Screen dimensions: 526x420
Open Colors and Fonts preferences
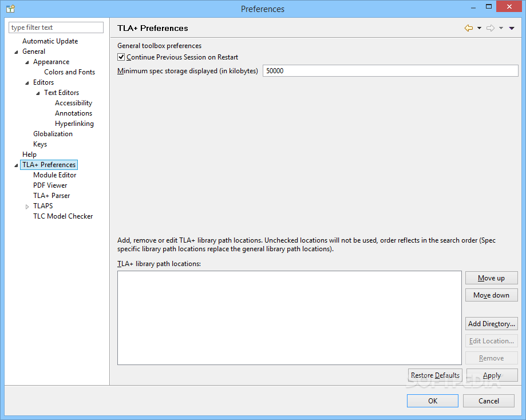pyautogui.click(x=69, y=72)
